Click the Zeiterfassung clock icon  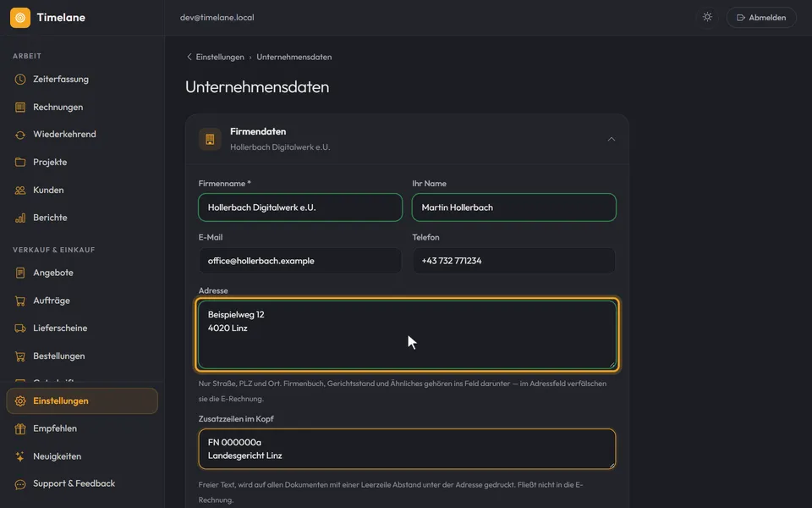pos(20,80)
